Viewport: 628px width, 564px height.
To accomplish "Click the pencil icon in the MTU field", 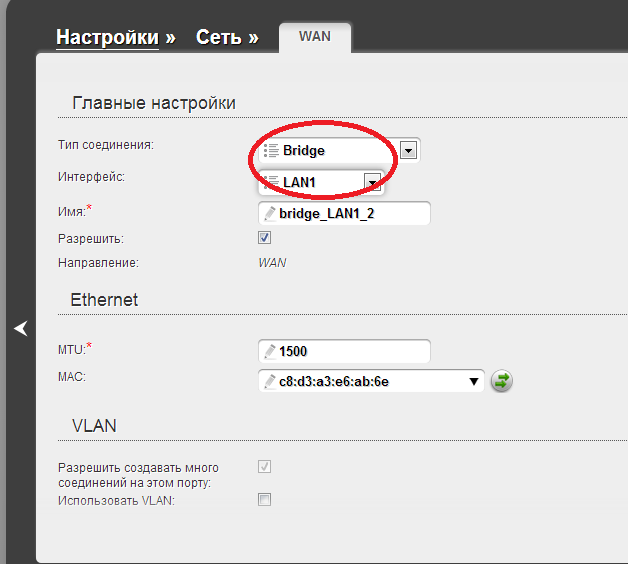I will (x=269, y=351).
